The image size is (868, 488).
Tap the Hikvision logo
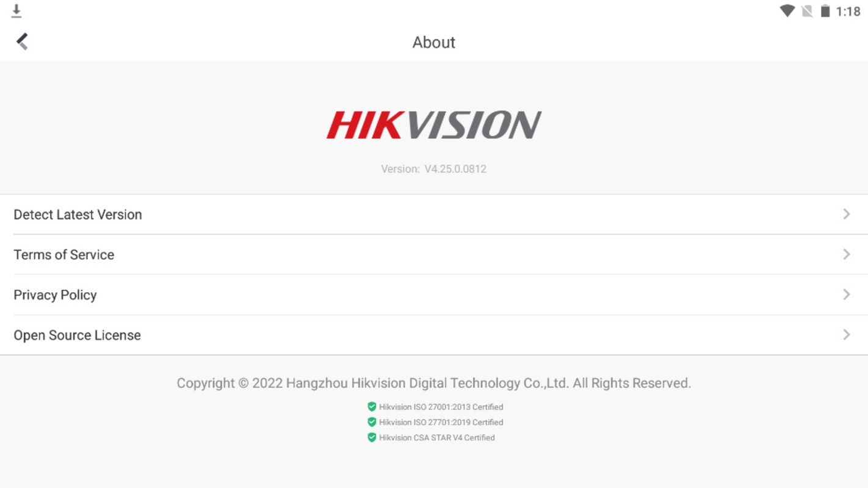(x=434, y=124)
